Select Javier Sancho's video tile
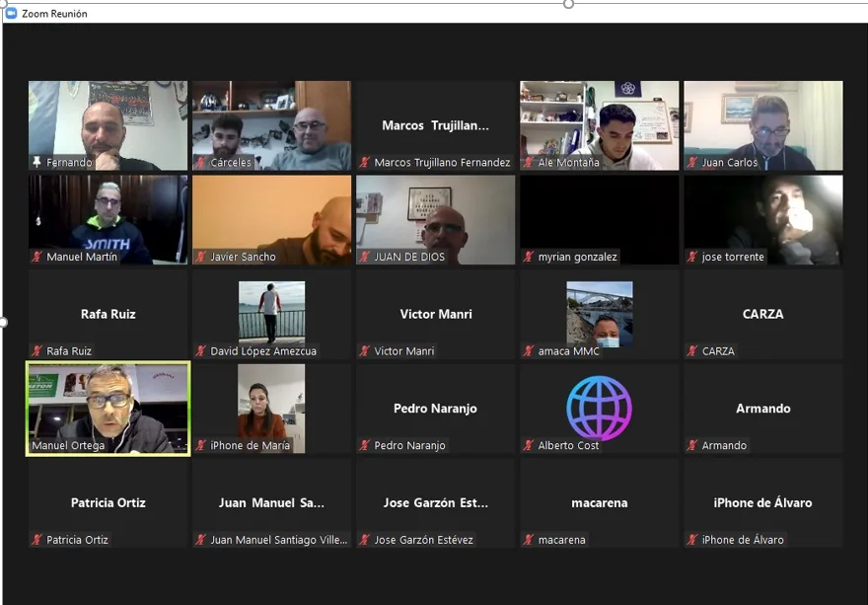 271,219
